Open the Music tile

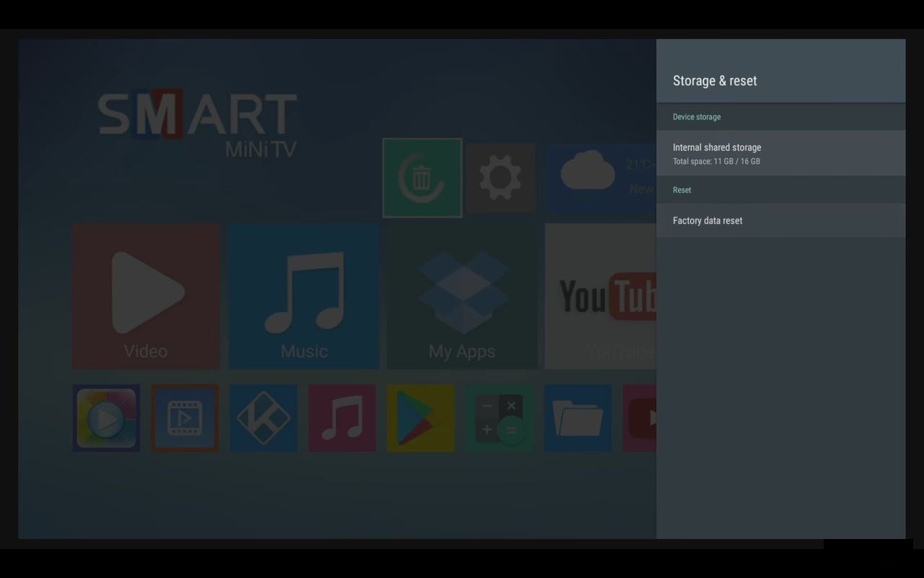tap(303, 296)
